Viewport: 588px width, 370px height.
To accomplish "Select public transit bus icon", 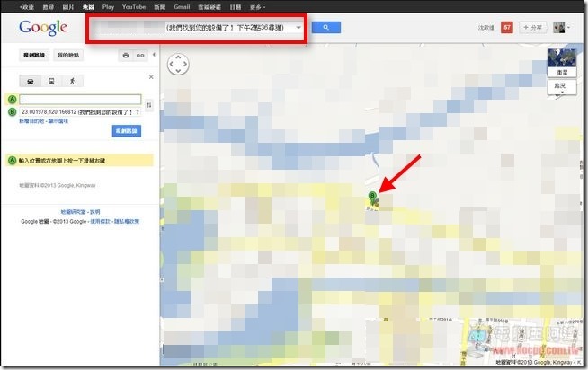I will click(51, 81).
